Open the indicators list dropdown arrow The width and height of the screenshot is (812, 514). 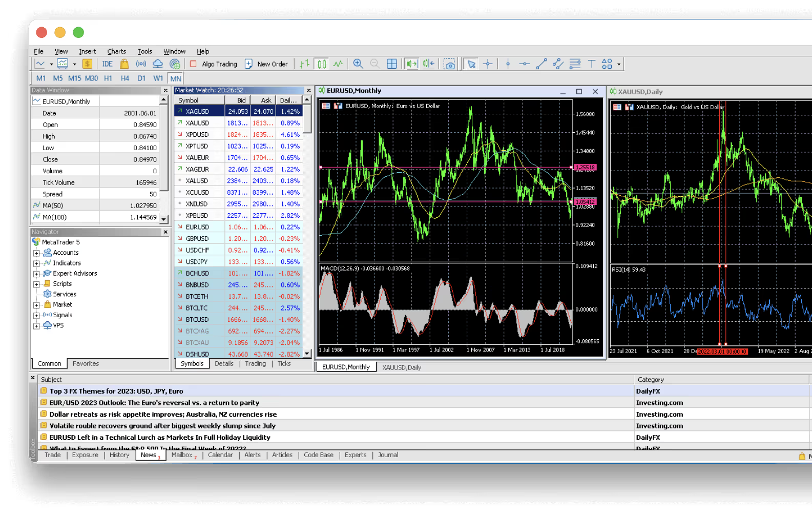(75, 65)
